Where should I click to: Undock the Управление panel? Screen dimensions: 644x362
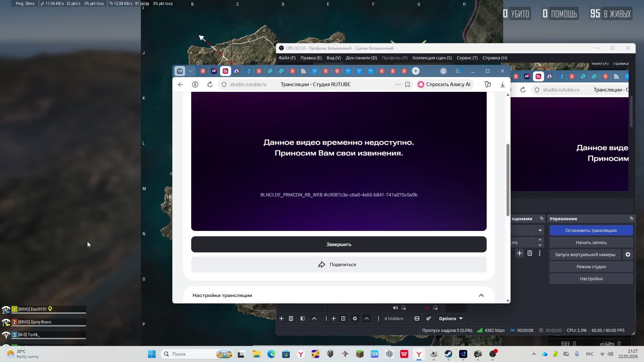(631, 219)
